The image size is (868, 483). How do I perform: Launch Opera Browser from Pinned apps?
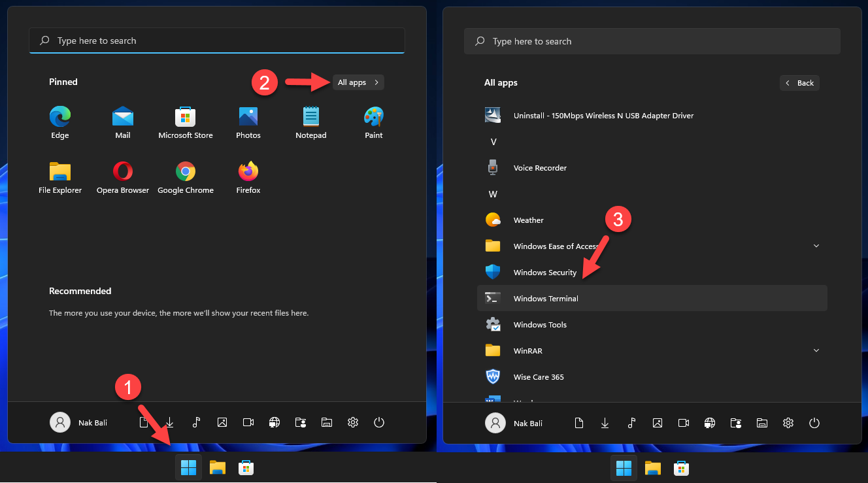[x=122, y=177]
